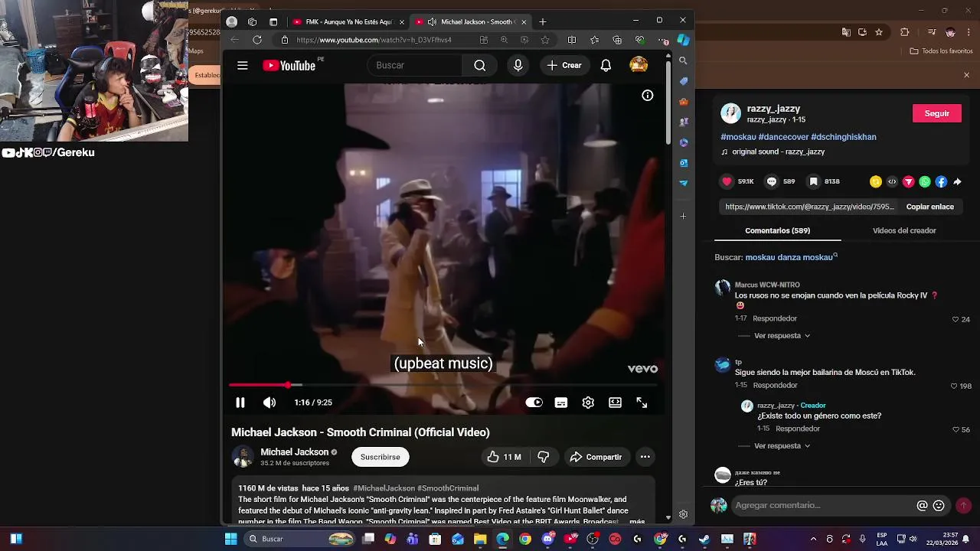Click Copiar enlace button

coord(930,207)
